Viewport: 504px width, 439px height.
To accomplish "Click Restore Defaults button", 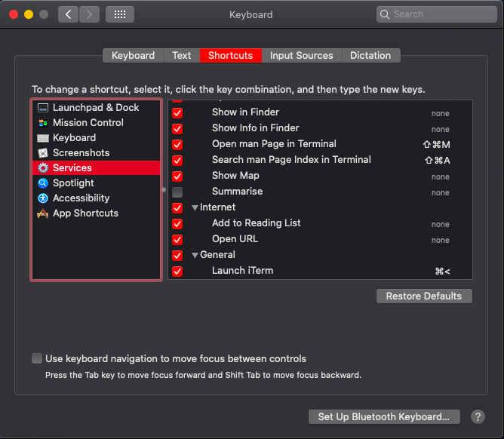I will click(x=424, y=296).
